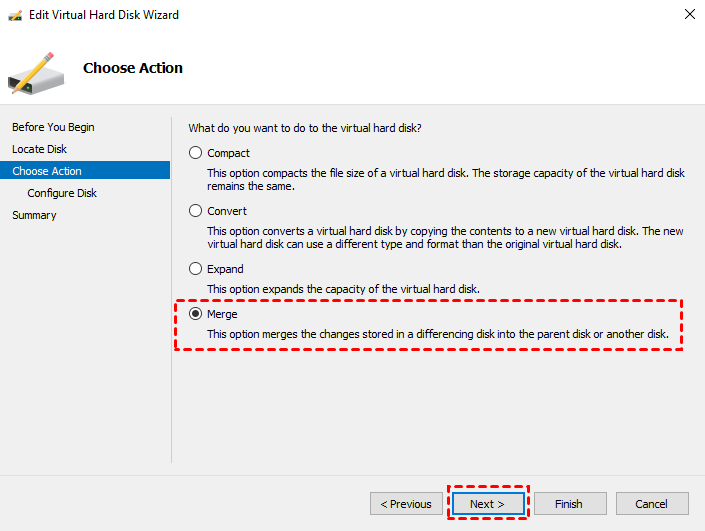Select the Compact radio button
The width and height of the screenshot is (705, 531).
click(196, 153)
